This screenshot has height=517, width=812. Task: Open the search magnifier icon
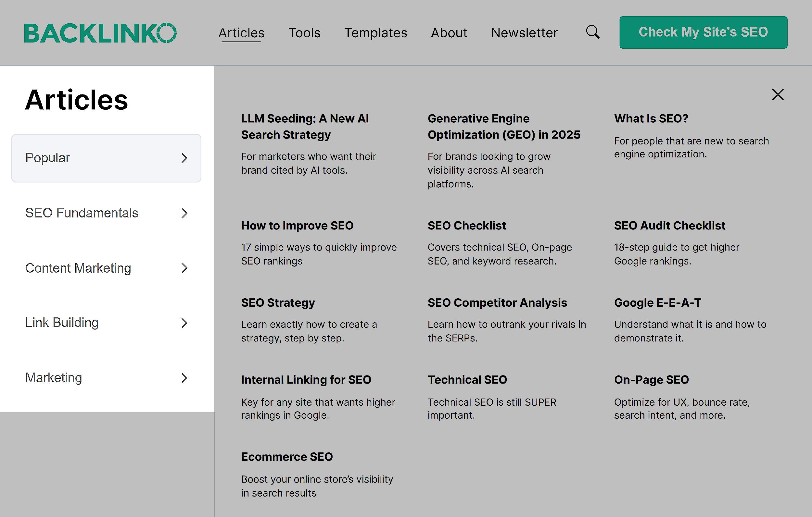pyautogui.click(x=592, y=32)
